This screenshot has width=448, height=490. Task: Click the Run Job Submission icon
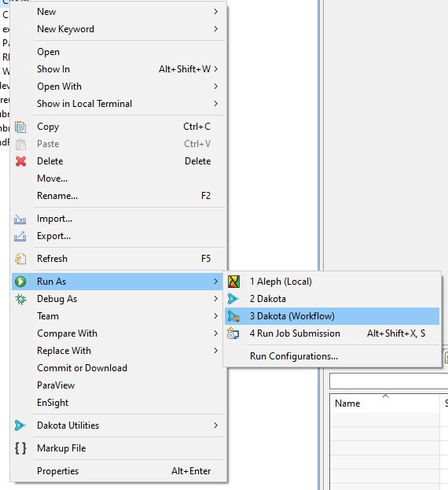pyautogui.click(x=233, y=333)
